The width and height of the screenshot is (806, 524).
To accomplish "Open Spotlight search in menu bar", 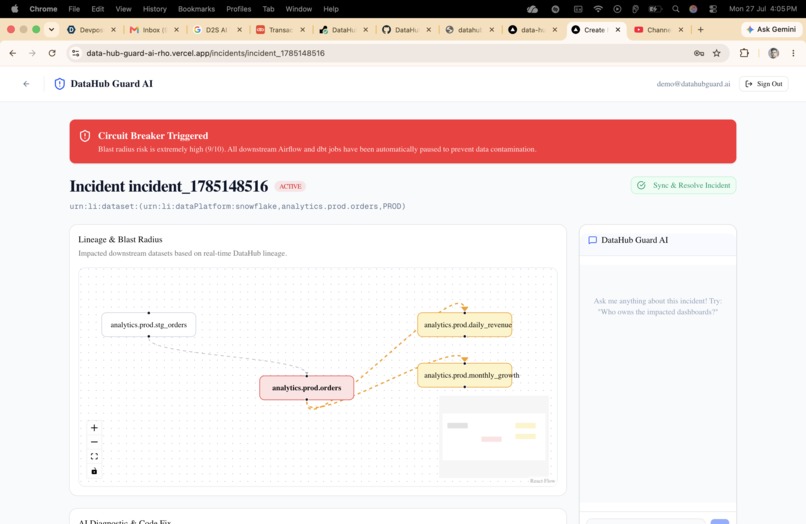I will click(x=675, y=9).
